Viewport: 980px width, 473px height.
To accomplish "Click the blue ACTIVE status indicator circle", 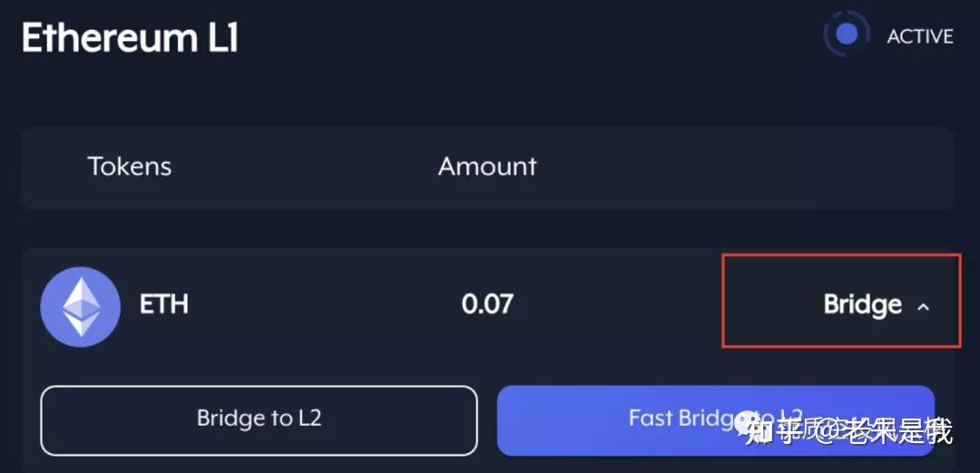I will click(847, 34).
